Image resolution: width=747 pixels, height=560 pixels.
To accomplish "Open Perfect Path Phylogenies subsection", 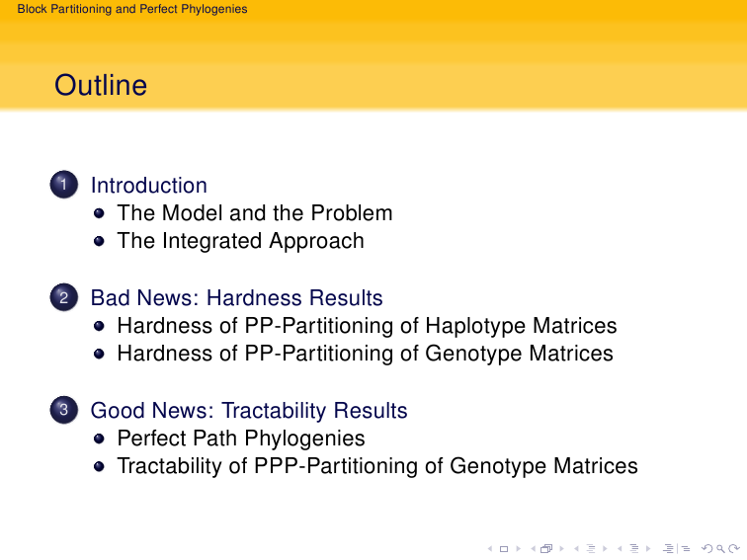I will [241, 439].
